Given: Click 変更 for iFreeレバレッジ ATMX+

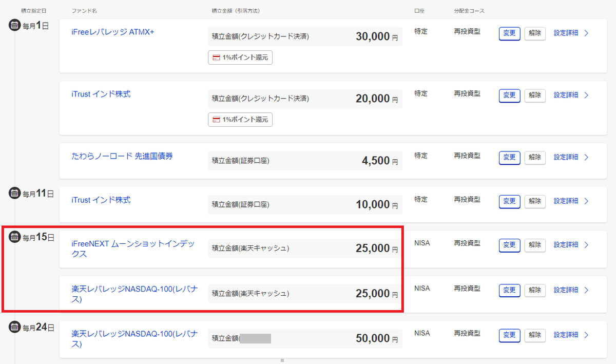Looking at the screenshot, I should 509,33.
